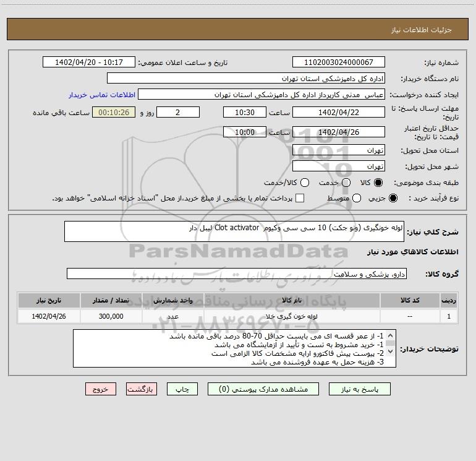Open اطلاعات تماس خریدار link
Viewport: 476px width, 461px height.
pos(102,95)
